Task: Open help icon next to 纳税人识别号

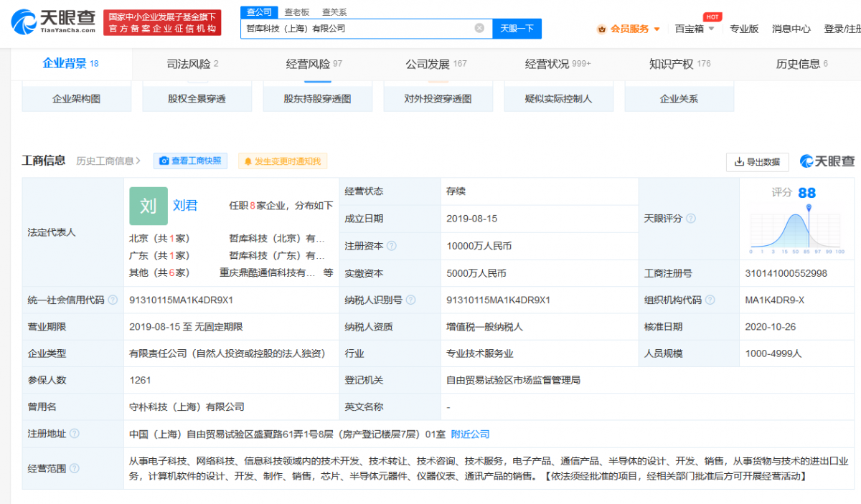Action: [410, 300]
